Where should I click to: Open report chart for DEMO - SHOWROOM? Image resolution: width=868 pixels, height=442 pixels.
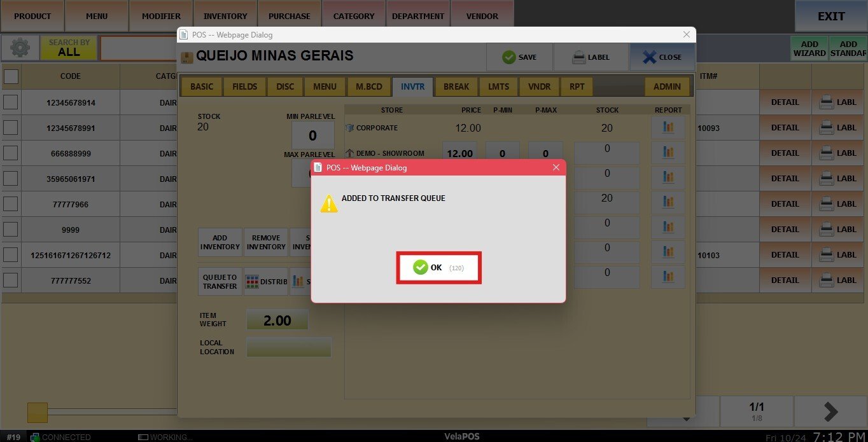(668, 153)
